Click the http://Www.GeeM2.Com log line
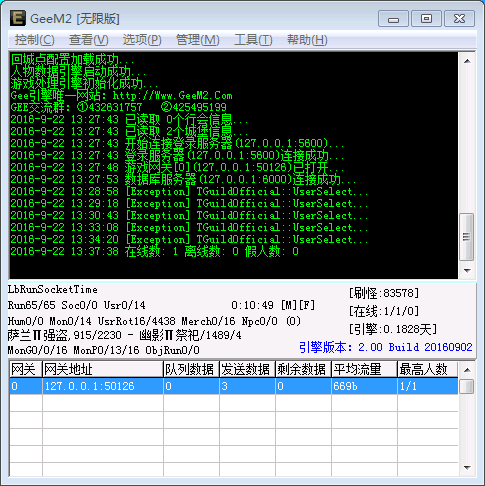This screenshot has height=486, width=485. click(122, 96)
